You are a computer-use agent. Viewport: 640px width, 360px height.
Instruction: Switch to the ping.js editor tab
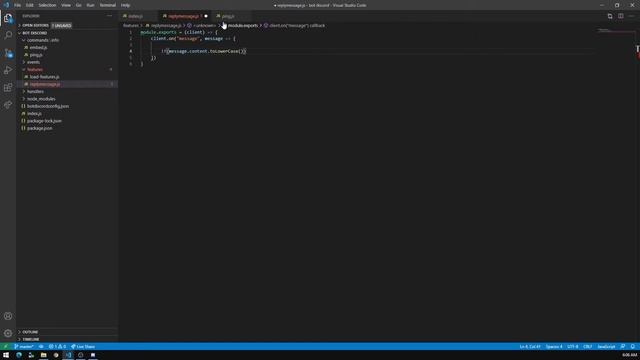click(x=232, y=16)
